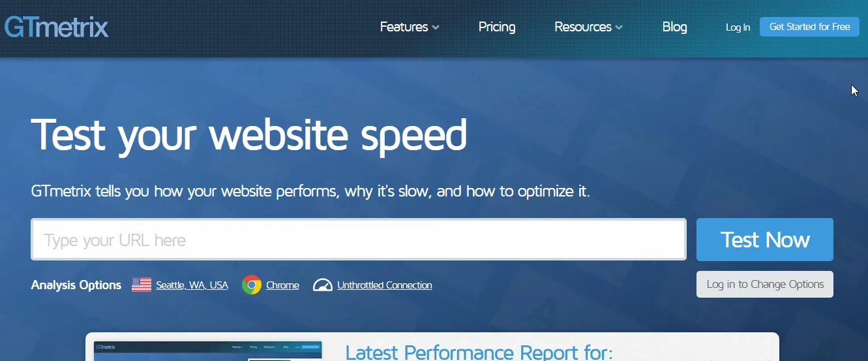Click the latest report thumbnail
The height and width of the screenshot is (361, 868).
pyautogui.click(x=208, y=351)
